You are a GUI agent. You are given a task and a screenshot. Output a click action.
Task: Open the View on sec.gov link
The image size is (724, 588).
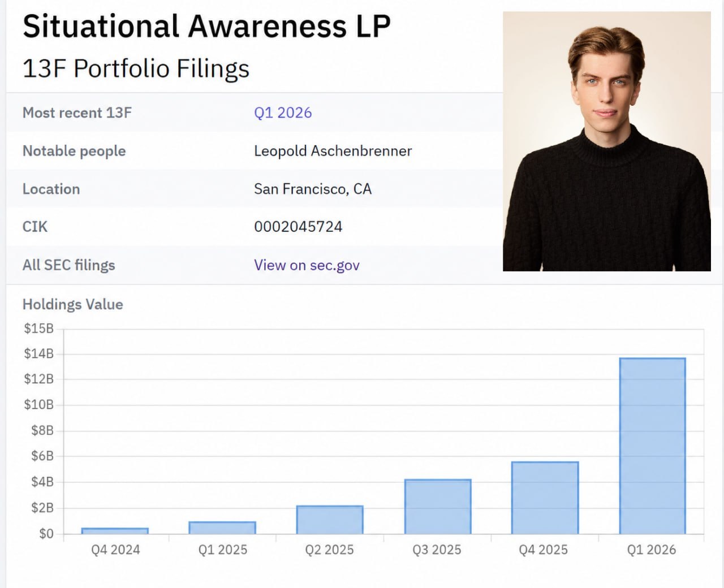point(307,265)
